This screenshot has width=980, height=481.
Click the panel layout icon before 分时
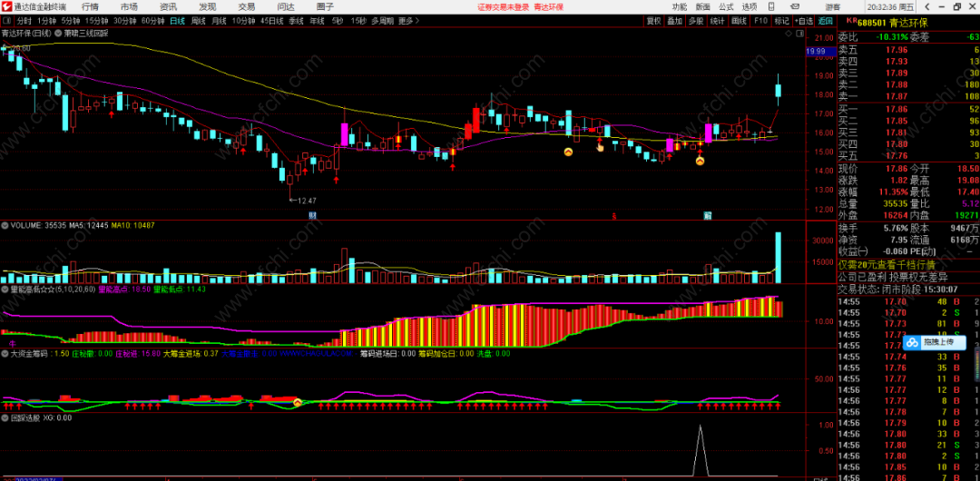[7, 21]
